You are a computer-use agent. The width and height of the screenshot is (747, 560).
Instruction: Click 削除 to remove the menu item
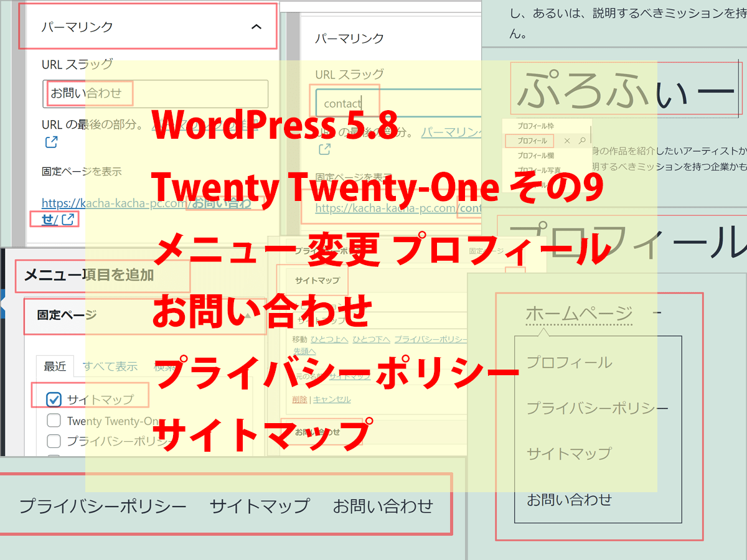[x=299, y=399]
